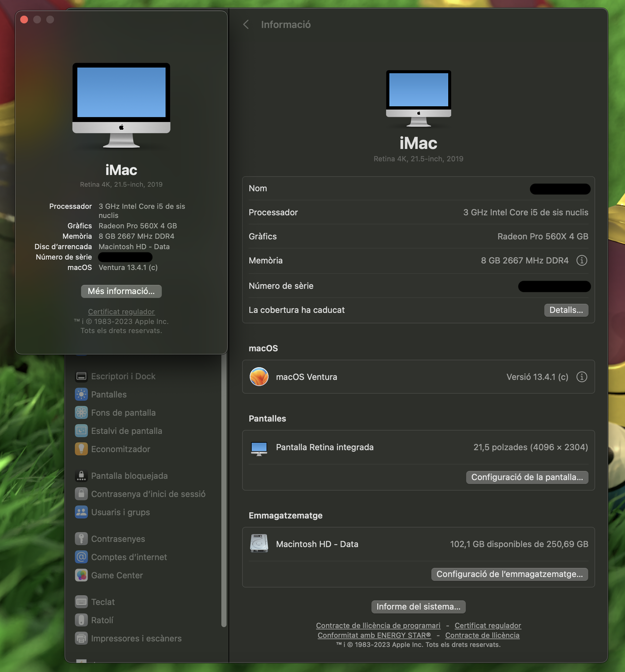Click the Game Center icon
The height and width of the screenshot is (672, 625).
pyautogui.click(x=81, y=575)
